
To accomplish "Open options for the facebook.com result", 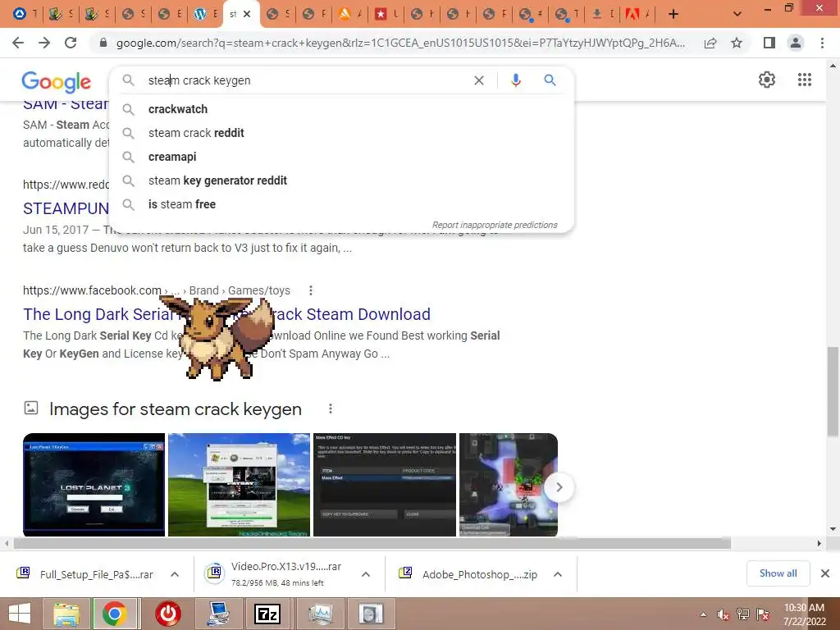I will (x=311, y=290).
